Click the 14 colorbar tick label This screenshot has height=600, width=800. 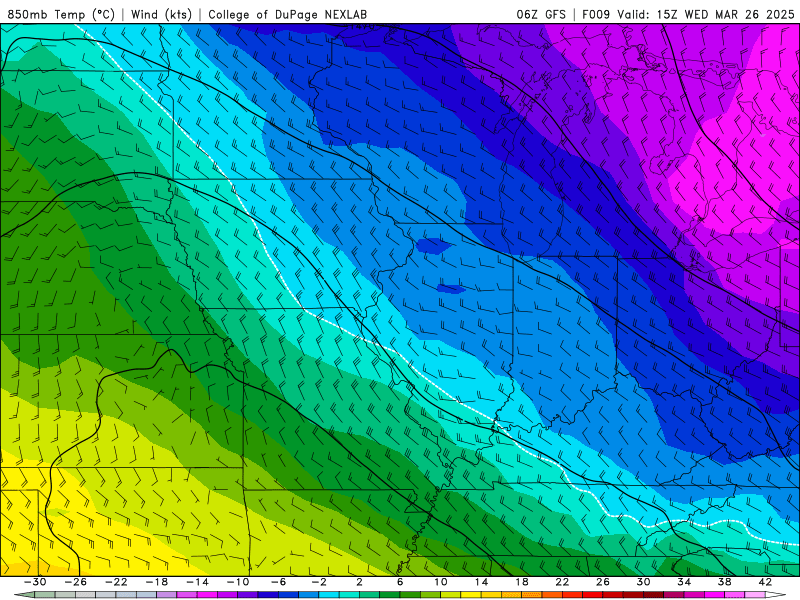(x=481, y=582)
